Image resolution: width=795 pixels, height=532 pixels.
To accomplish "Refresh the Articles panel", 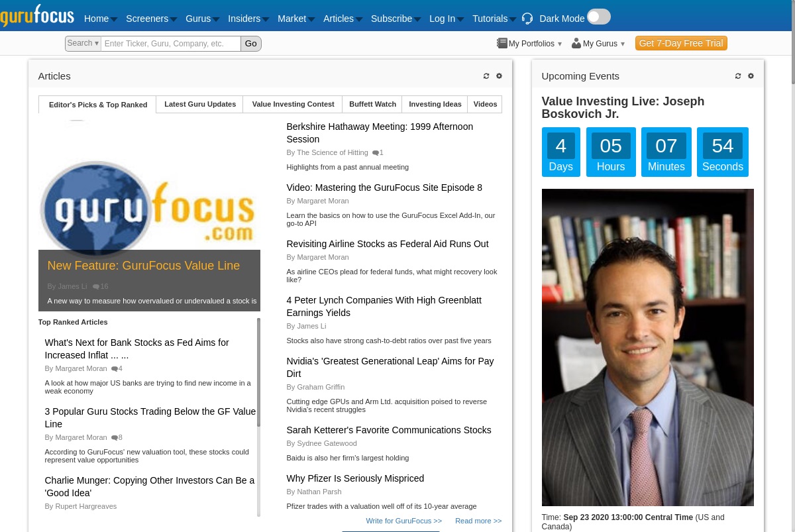I will point(486,76).
